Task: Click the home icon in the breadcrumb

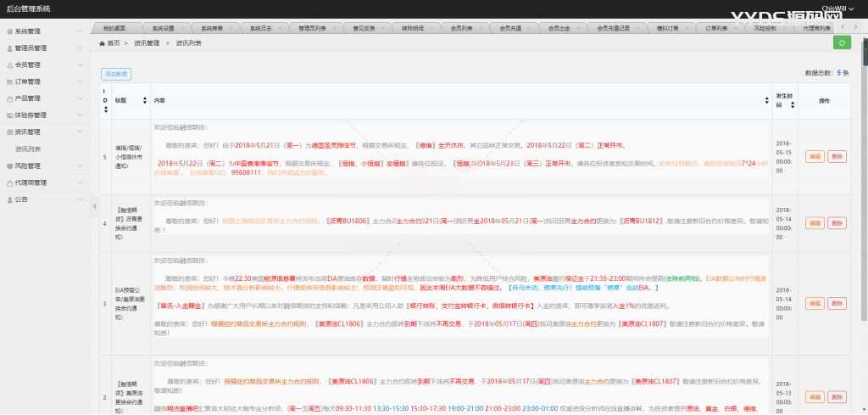Action: click(x=103, y=42)
